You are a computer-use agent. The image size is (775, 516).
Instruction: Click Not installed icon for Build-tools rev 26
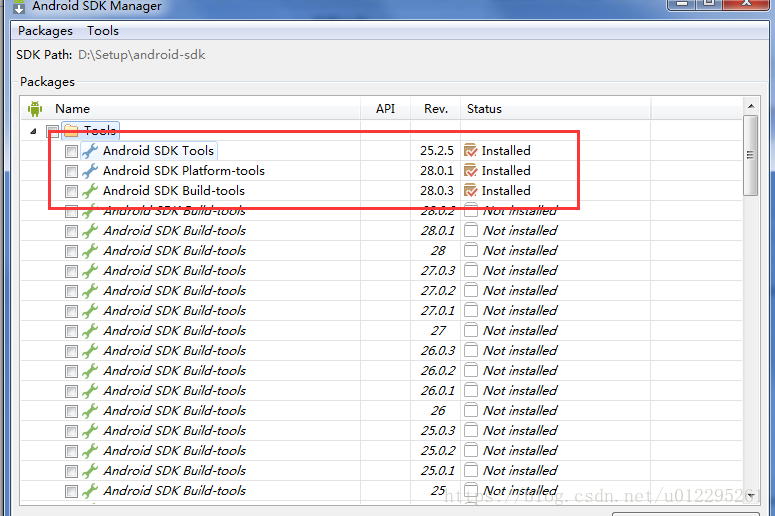coord(471,410)
